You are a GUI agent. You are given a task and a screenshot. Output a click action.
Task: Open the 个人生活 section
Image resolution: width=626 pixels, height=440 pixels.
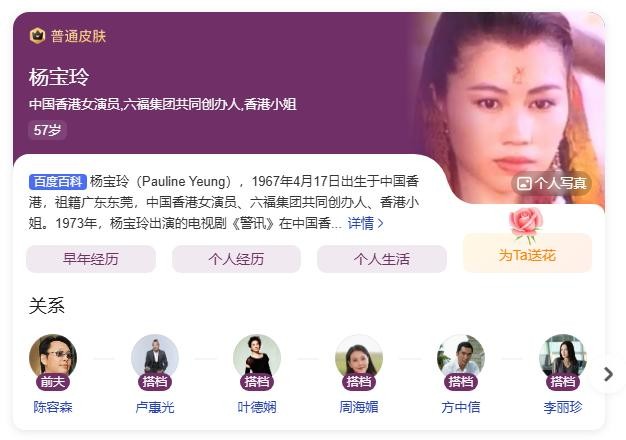pyautogui.click(x=382, y=259)
